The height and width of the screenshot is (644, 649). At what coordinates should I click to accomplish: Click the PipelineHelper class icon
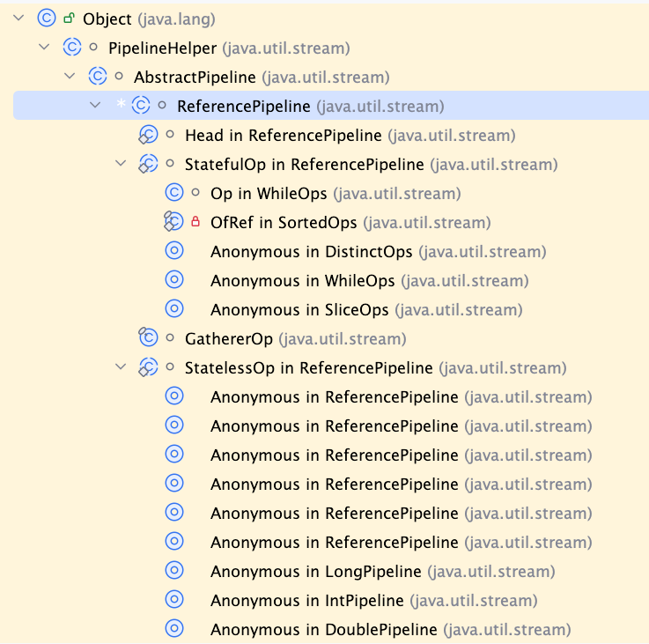tap(72, 48)
